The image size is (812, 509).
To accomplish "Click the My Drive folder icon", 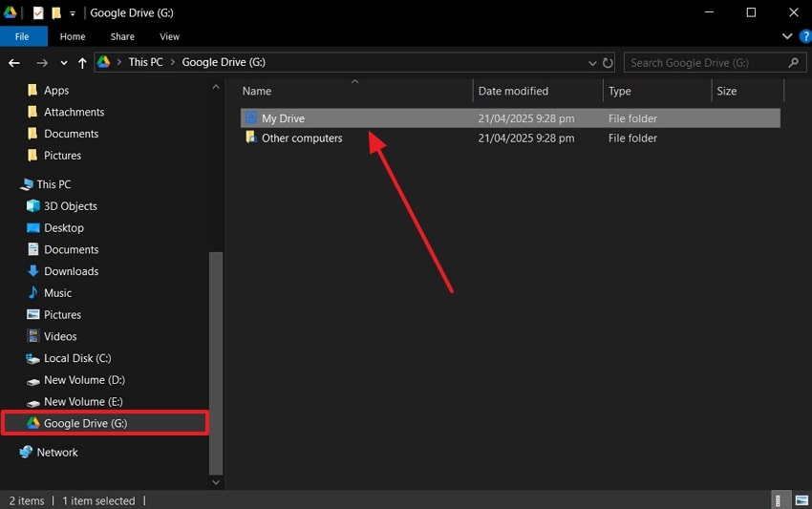I will (250, 117).
